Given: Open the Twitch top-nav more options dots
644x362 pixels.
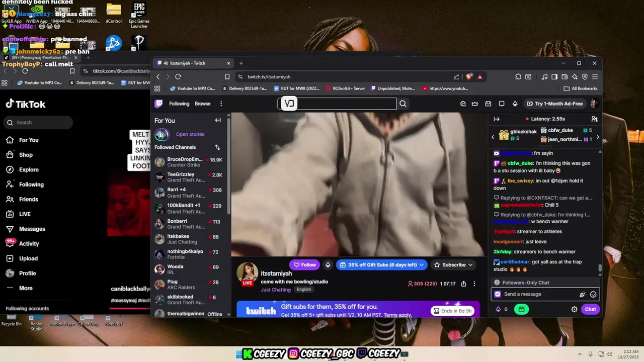Looking at the screenshot, I should pos(221,104).
